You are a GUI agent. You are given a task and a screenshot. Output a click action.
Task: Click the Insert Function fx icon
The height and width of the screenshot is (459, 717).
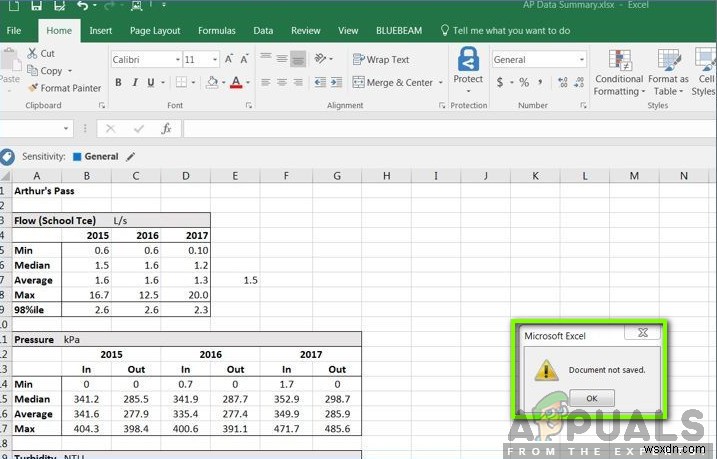pyautogui.click(x=166, y=129)
